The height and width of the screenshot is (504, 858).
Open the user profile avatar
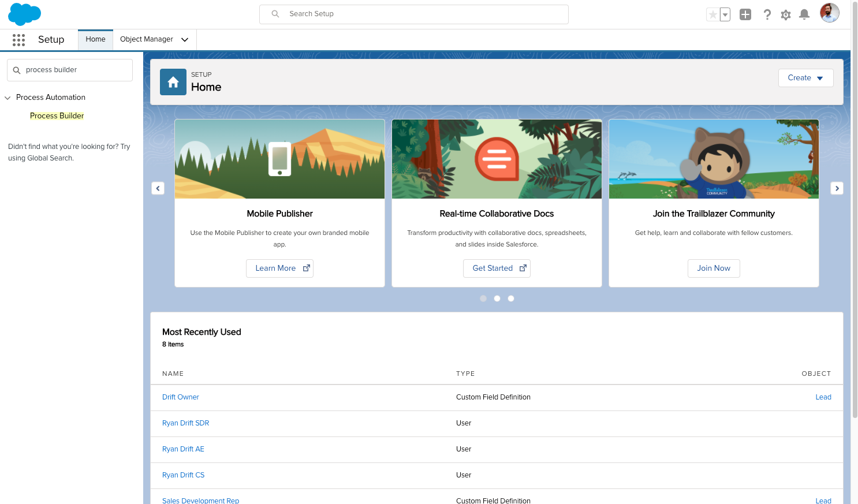coord(830,13)
